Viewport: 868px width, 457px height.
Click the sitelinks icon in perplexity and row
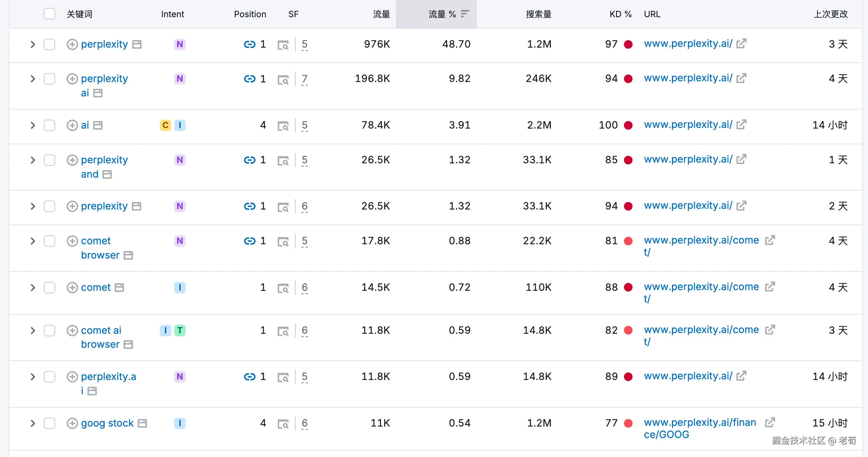[x=249, y=160]
